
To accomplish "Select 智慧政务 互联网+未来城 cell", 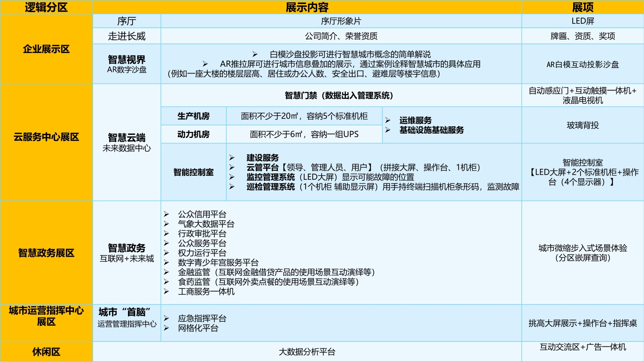I will coord(127,253).
